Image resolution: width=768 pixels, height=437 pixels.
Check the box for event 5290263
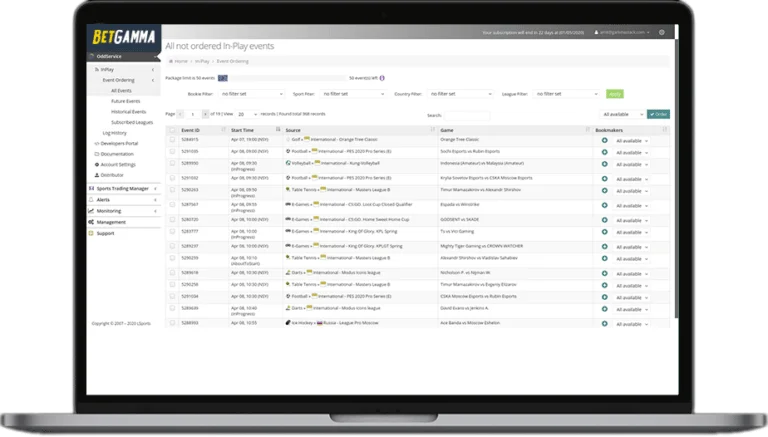tap(172, 190)
